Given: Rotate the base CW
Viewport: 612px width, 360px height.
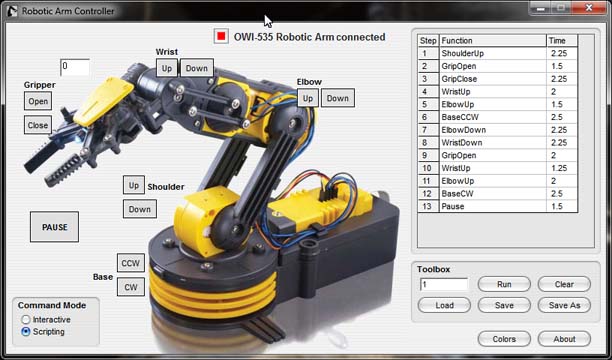Looking at the screenshot, I should tap(131, 287).
